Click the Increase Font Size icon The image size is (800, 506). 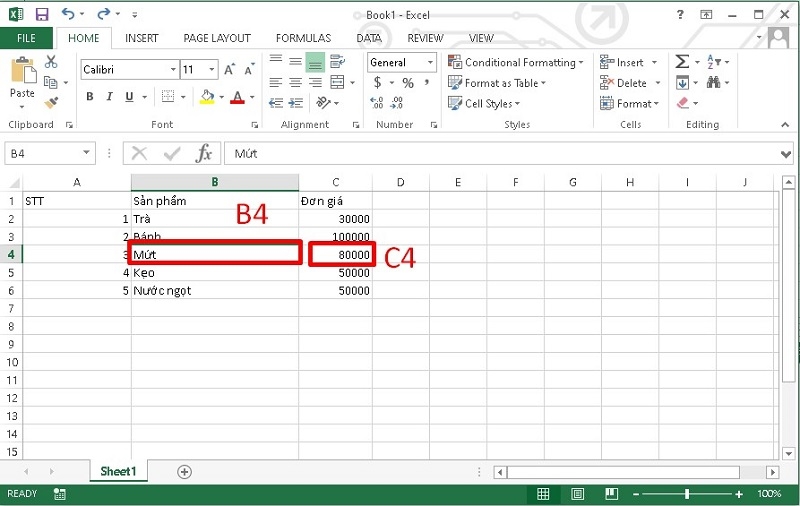coord(230,70)
